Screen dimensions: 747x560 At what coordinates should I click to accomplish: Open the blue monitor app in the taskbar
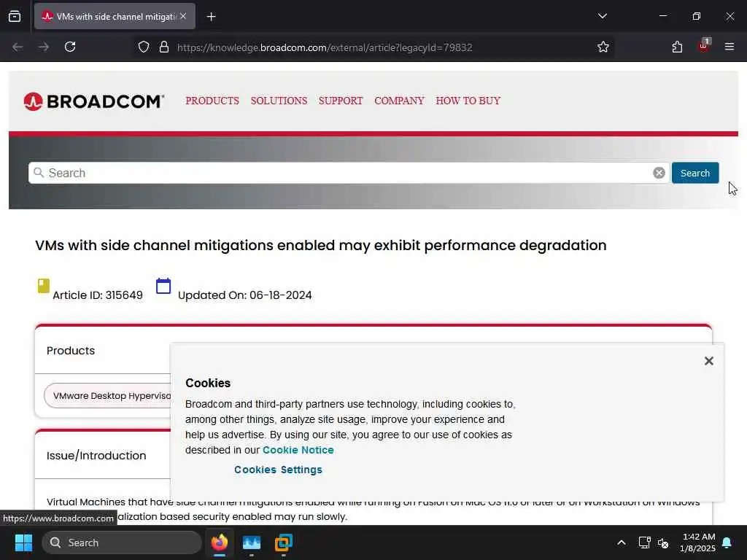(x=252, y=542)
